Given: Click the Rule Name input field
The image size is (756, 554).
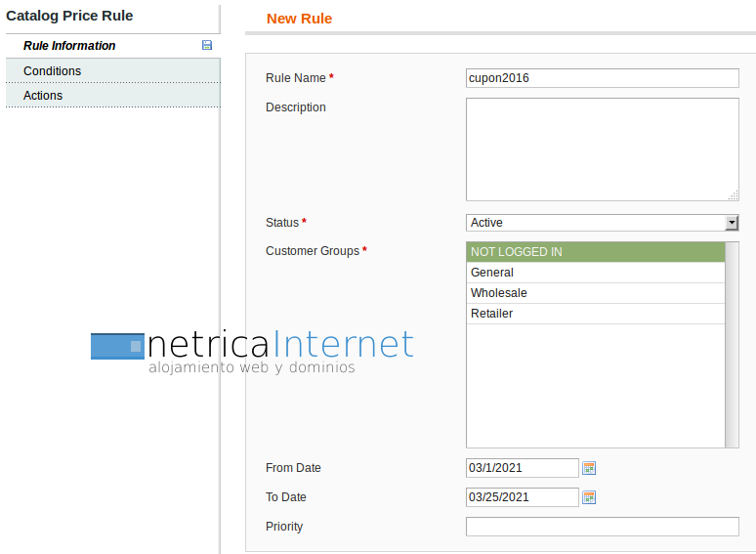Looking at the screenshot, I should pyautogui.click(x=602, y=78).
